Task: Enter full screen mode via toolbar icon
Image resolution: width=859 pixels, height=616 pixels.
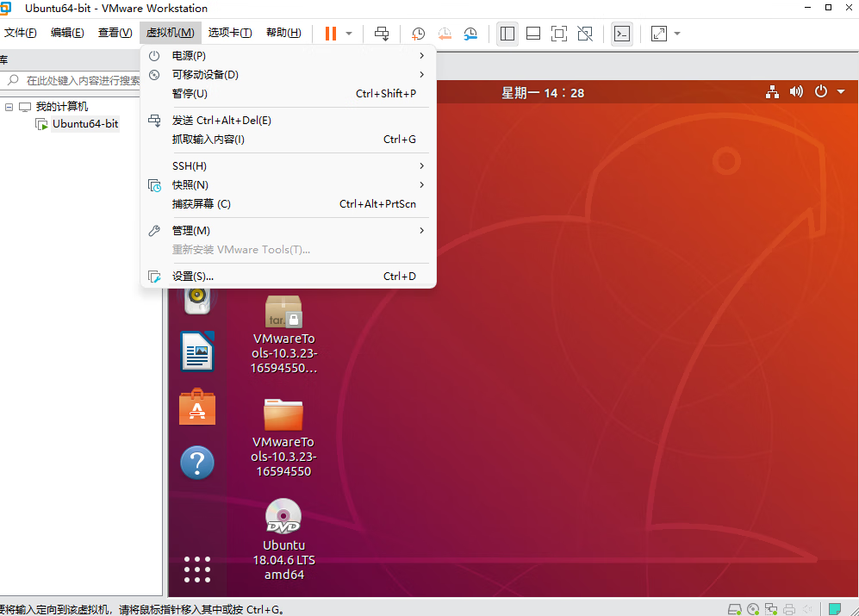Action: pos(559,34)
